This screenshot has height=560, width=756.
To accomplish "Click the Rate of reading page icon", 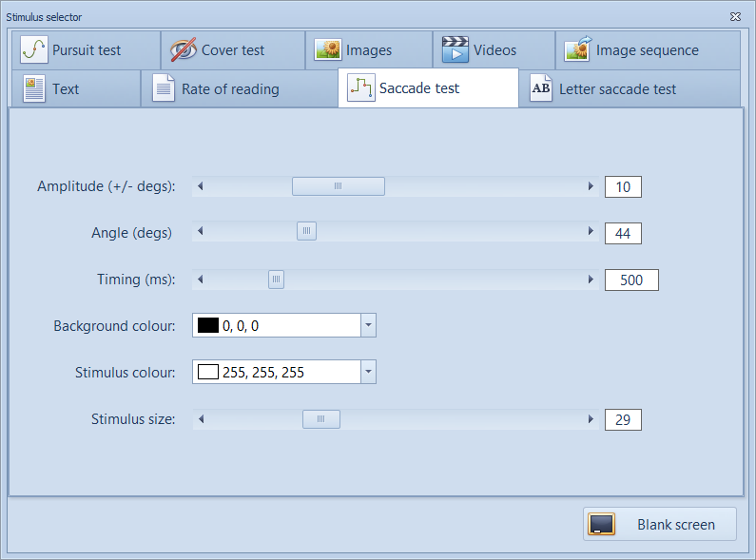I will tap(165, 89).
